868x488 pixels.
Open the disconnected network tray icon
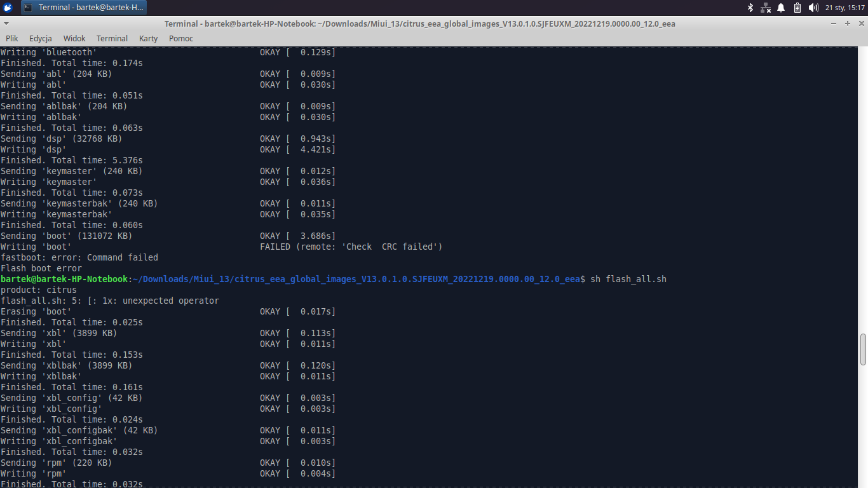click(766, 8)
